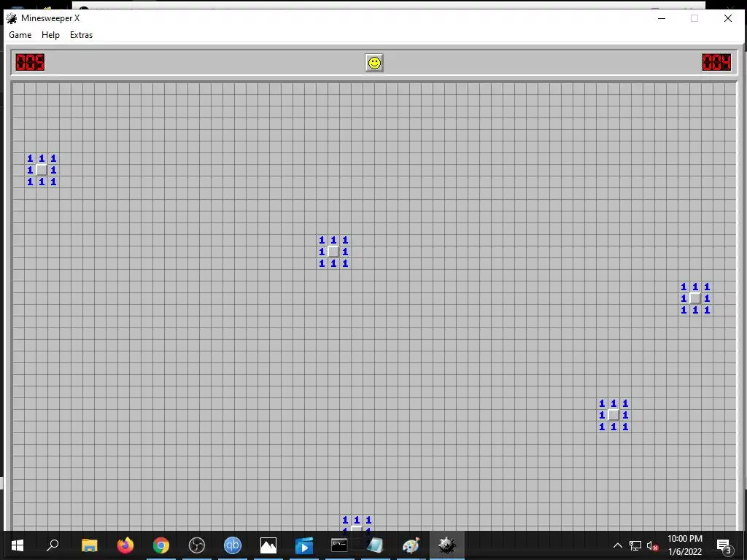This screenshot has width=747, height=560.
Task: Open the Help menu
Action: point(50,35)
